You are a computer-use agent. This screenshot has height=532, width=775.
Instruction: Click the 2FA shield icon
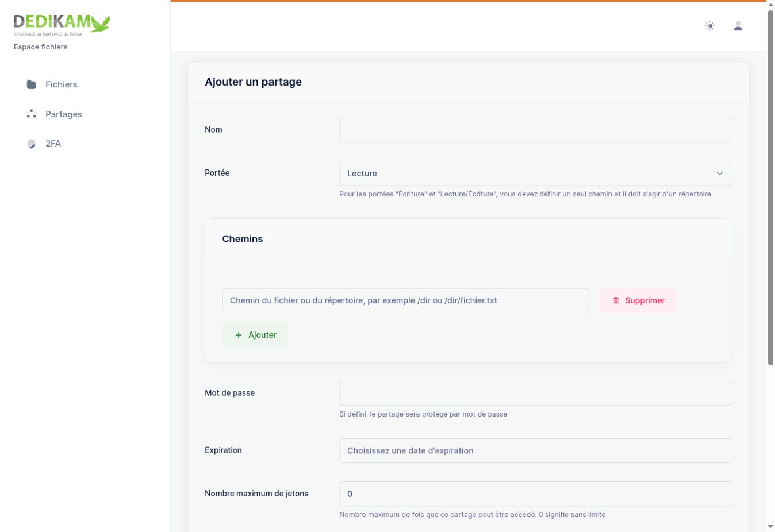[32, 144]
